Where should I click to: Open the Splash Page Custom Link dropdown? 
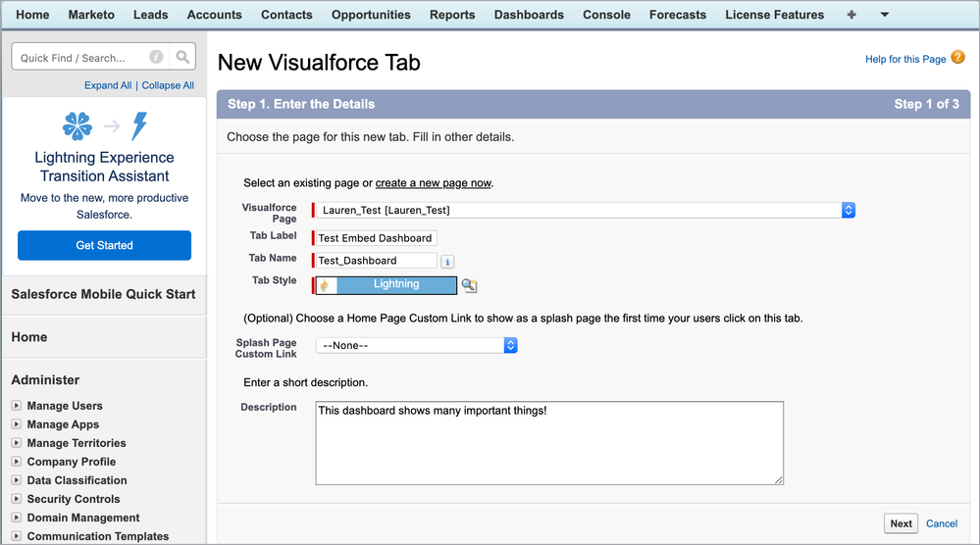point(416,345)
